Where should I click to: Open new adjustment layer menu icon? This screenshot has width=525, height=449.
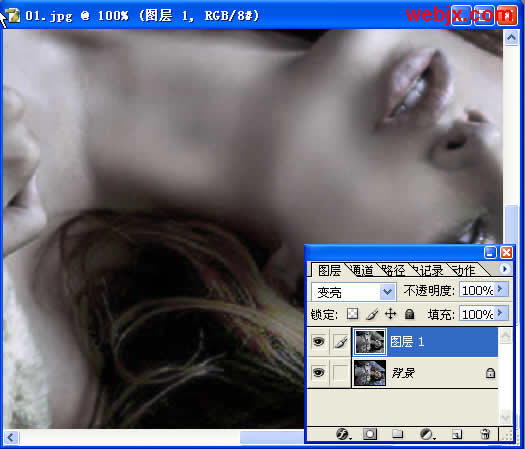tap(427, 434)
